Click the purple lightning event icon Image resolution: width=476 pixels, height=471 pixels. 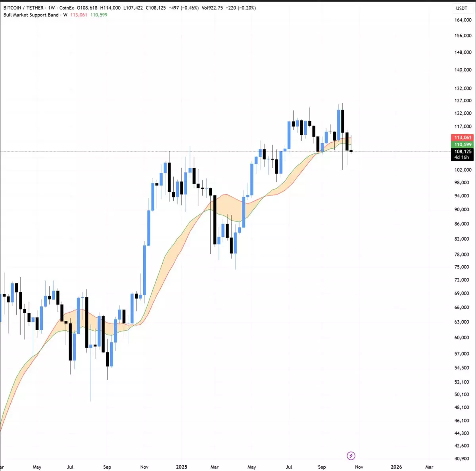351,456
